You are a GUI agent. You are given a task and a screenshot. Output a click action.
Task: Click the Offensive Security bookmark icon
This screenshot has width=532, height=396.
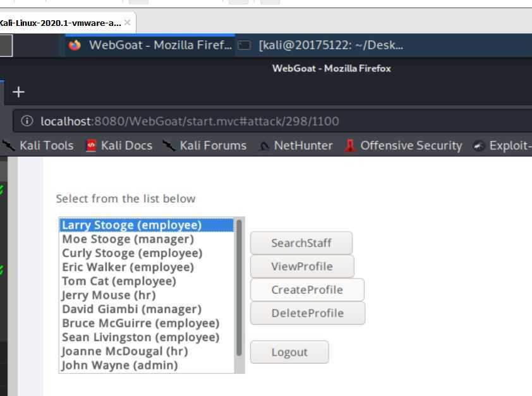click(350, 146)
